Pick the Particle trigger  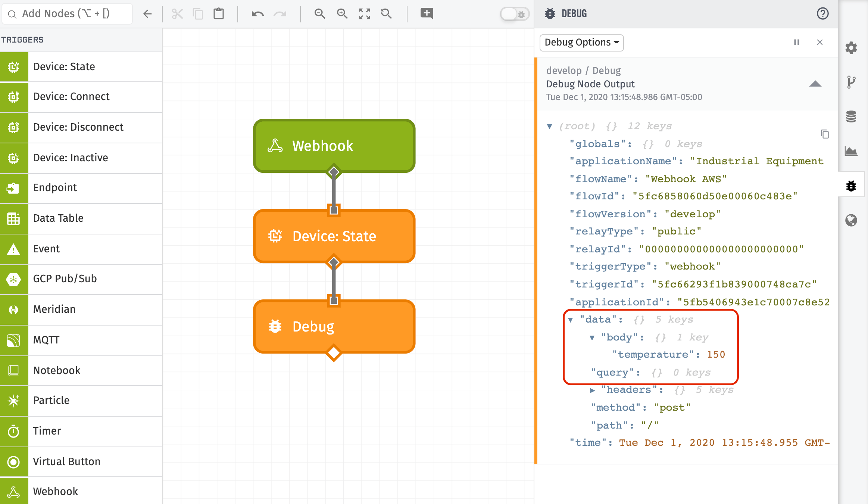coord(81,401)
